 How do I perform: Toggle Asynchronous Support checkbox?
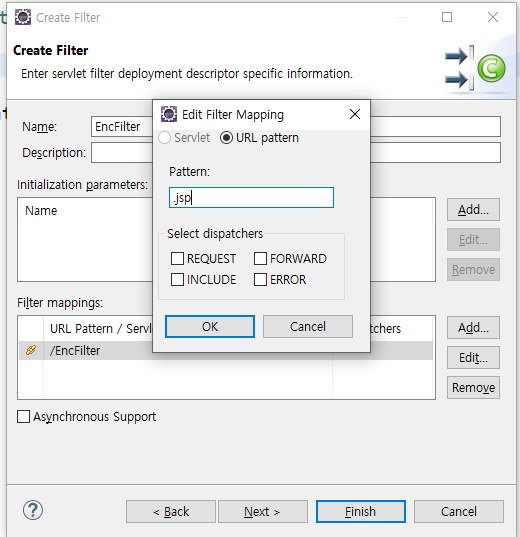point(23,416)
